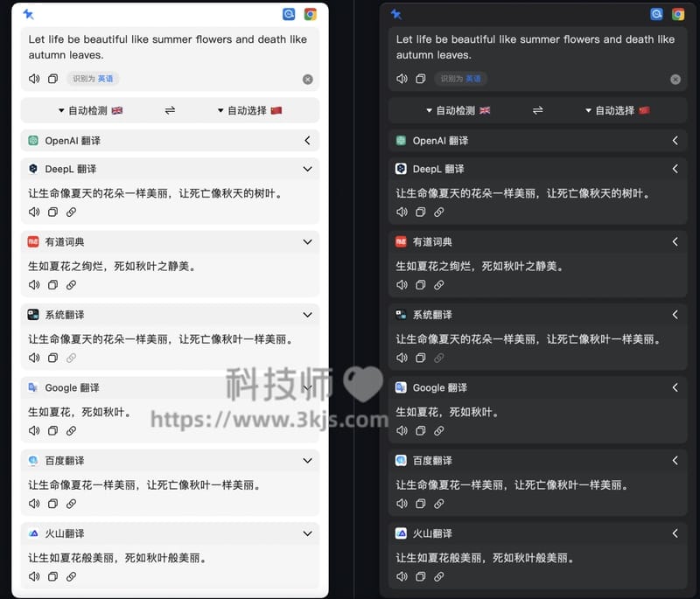Open 有道词典 link in the light window

(x=71, y=284)
